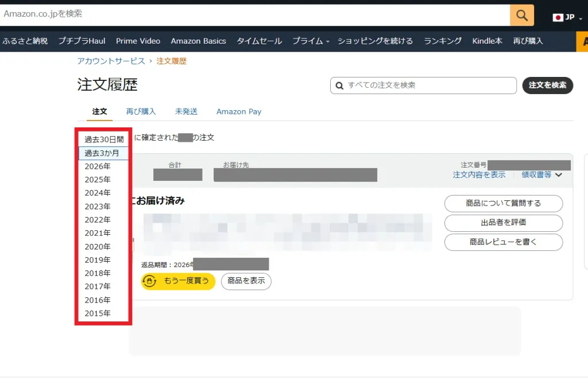The width and height of the screenshot is (588, 392).
Task: Select 2016年 in period list
Action: click(x=103, y=300)
